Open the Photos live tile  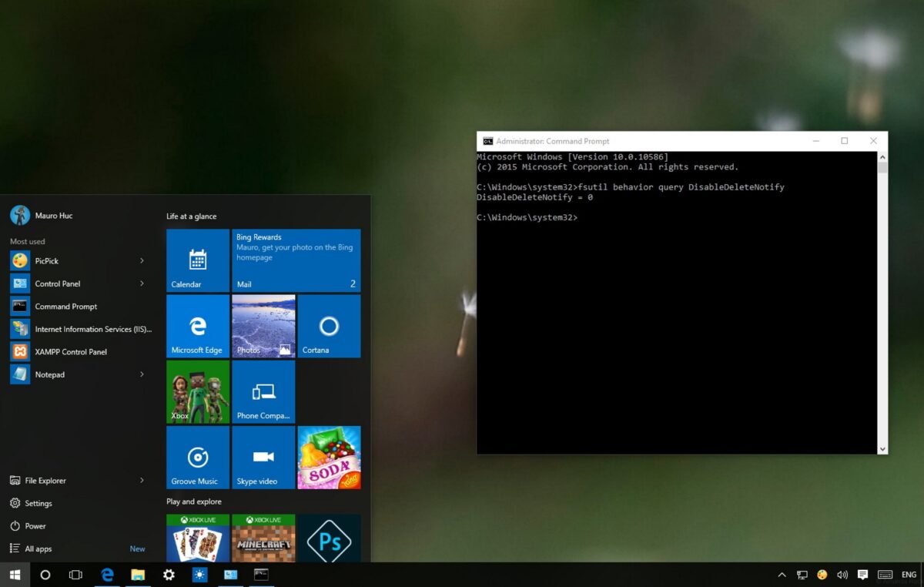(x=263, y=326)
